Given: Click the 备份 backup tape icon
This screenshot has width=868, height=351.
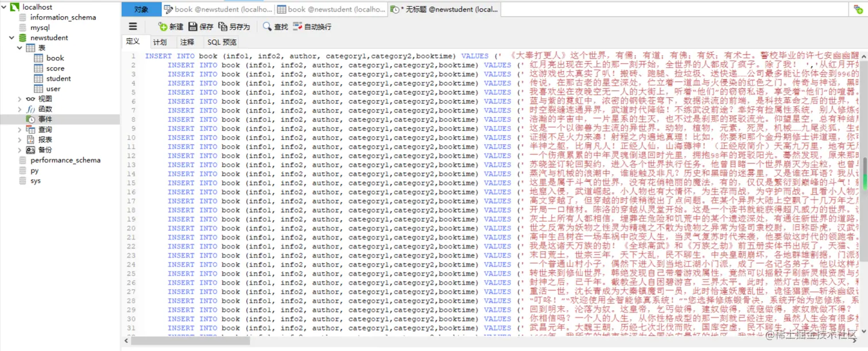Looking at the screenshot, I should 31,150.
